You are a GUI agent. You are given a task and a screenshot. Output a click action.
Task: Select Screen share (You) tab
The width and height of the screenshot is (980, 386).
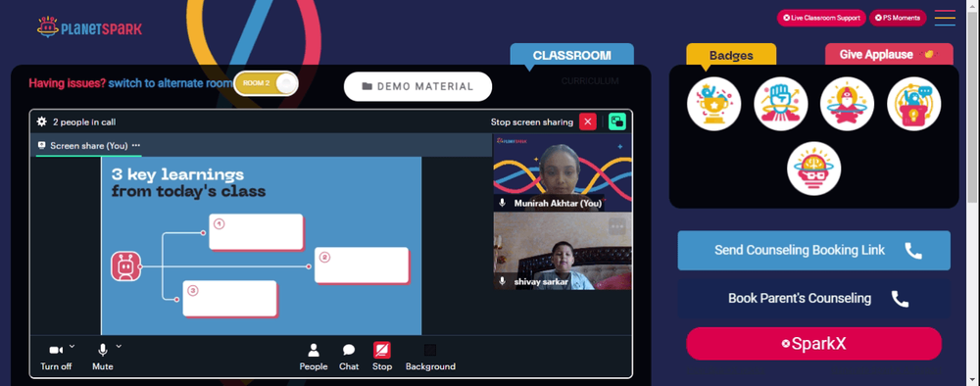pos(89,146)
